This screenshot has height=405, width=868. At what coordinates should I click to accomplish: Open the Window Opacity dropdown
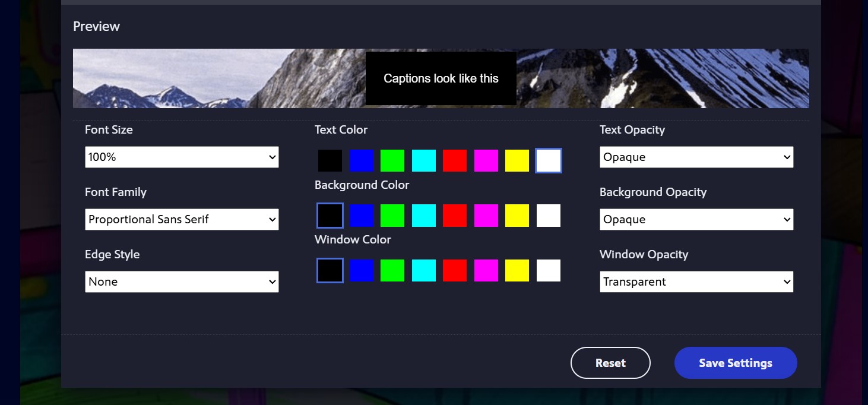pos(696,282)
